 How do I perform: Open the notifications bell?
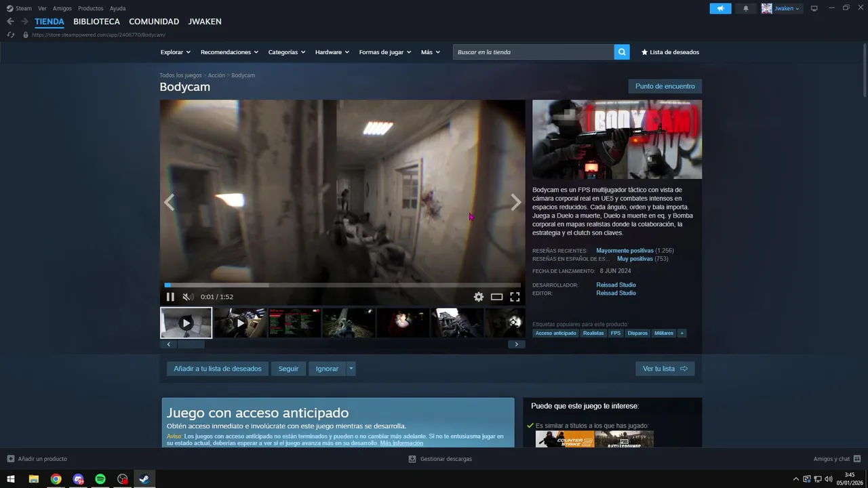click(746, 8)
